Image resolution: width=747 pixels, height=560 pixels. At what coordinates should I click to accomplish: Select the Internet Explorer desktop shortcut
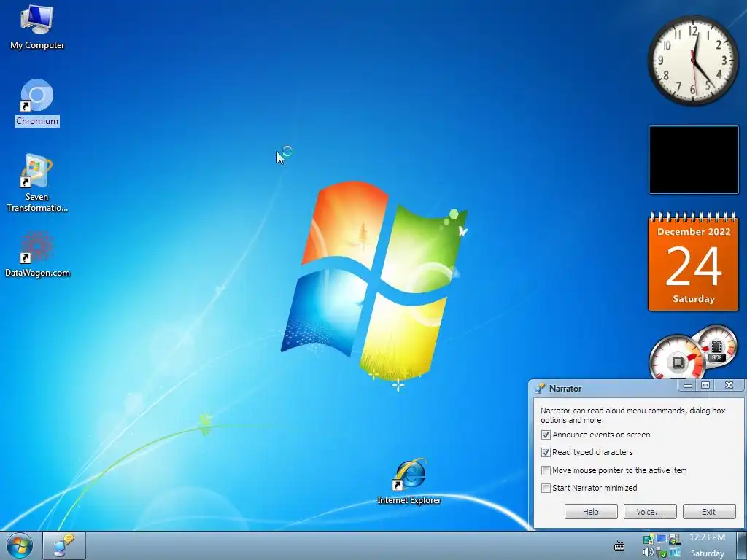click(409, 482)
